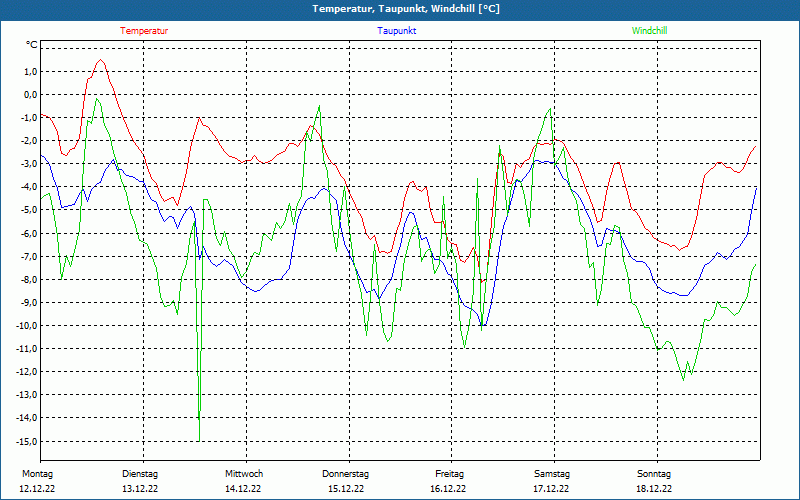Click the -1,0 y-axis label
This screenshot has width=800, height=500.
[x=29, y=117]
